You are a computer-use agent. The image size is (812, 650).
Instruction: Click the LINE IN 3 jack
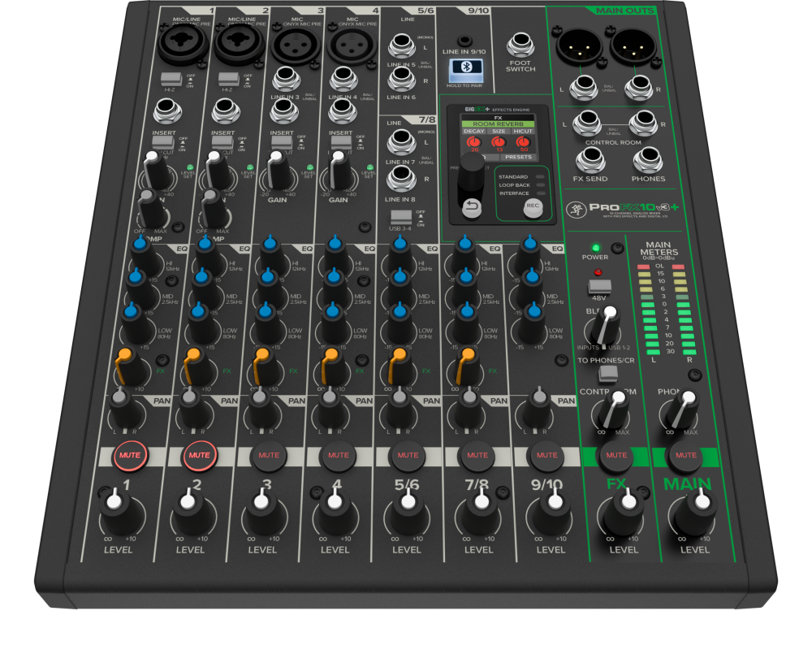286,79
